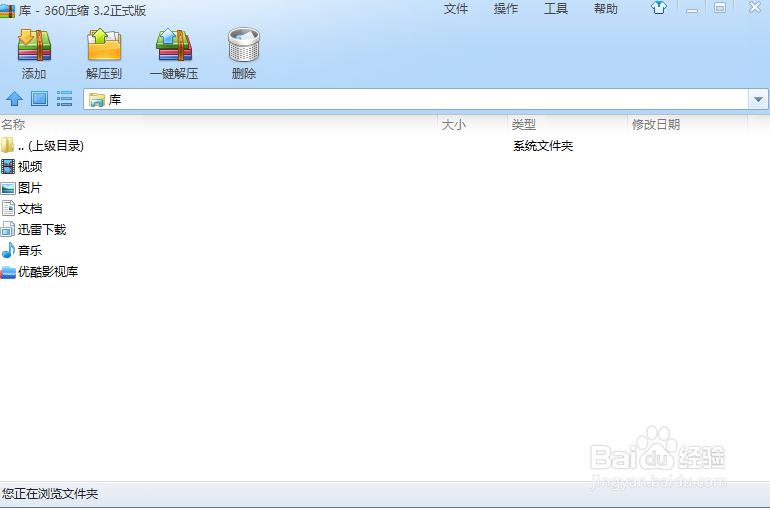Open the 文件 menu
The image size is (770, 508).
[456, 9]
